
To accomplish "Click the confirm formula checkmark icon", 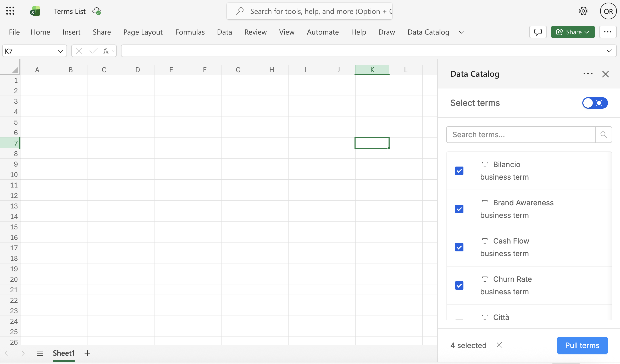I will pos(93,51).
